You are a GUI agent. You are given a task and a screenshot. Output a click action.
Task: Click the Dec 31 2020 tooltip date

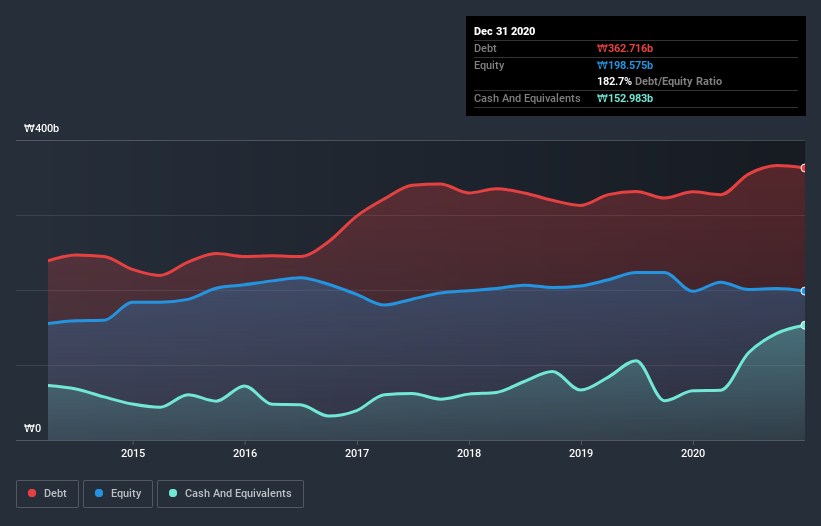click(504, 31)
